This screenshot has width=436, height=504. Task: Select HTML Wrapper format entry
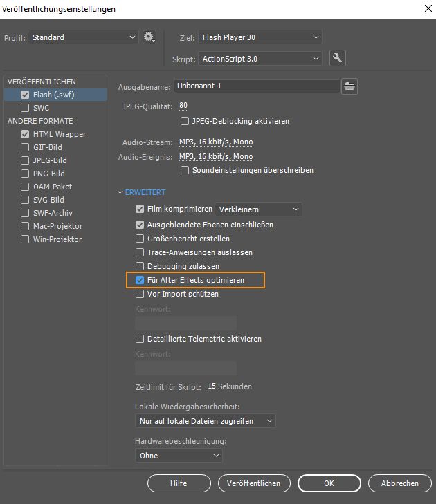[59, 134]
